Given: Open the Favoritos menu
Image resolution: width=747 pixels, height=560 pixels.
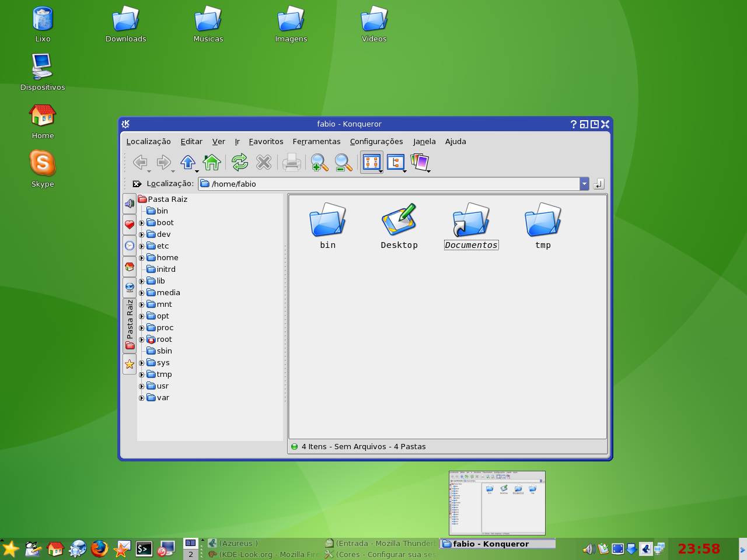Looking at the screenshot, I should pos(266,141).
